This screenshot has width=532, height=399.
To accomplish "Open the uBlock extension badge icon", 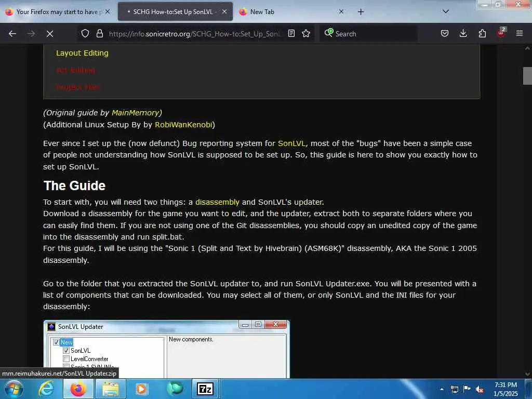I will pos(501,33).
